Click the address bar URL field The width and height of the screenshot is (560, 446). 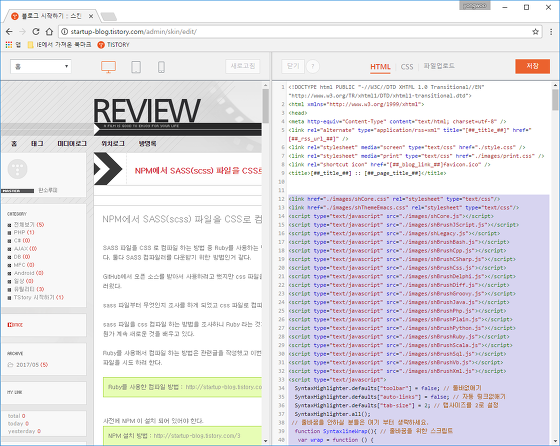pos(300,31)
